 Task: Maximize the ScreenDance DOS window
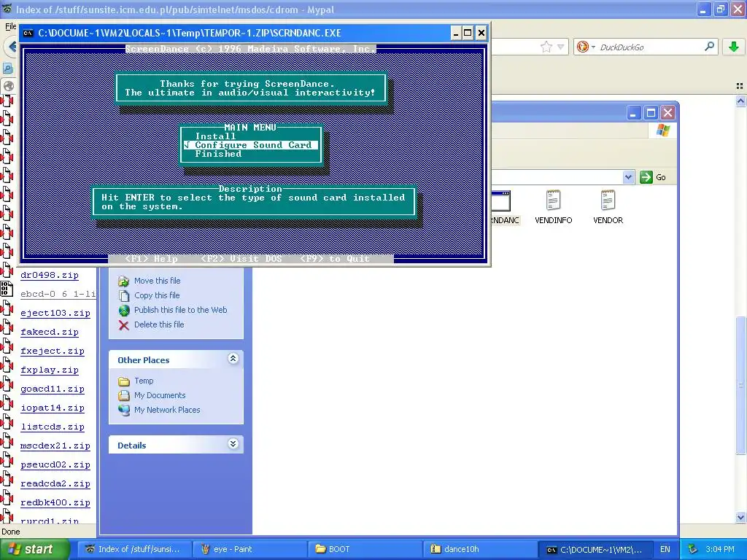(x=468, y=33)
